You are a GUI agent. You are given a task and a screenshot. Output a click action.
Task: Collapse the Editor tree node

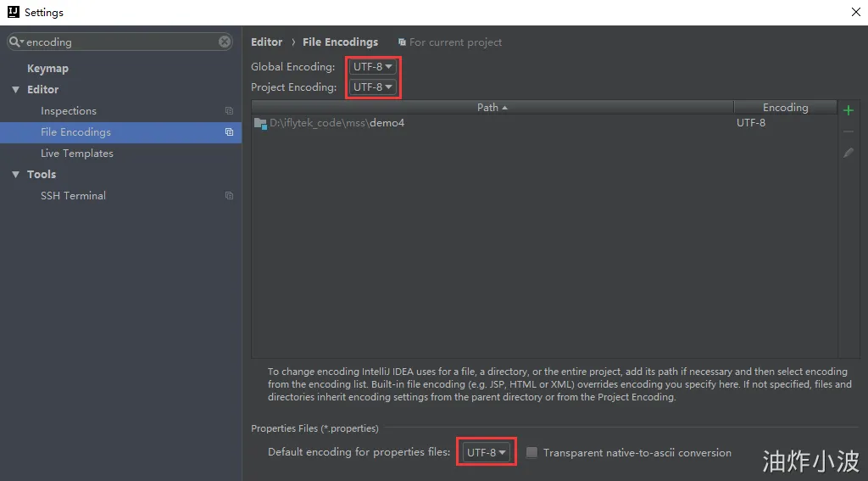[x=15, y=90]
